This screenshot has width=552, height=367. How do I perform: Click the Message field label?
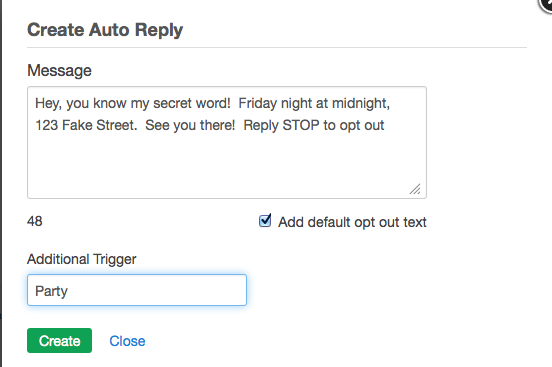tap(59, 70)
